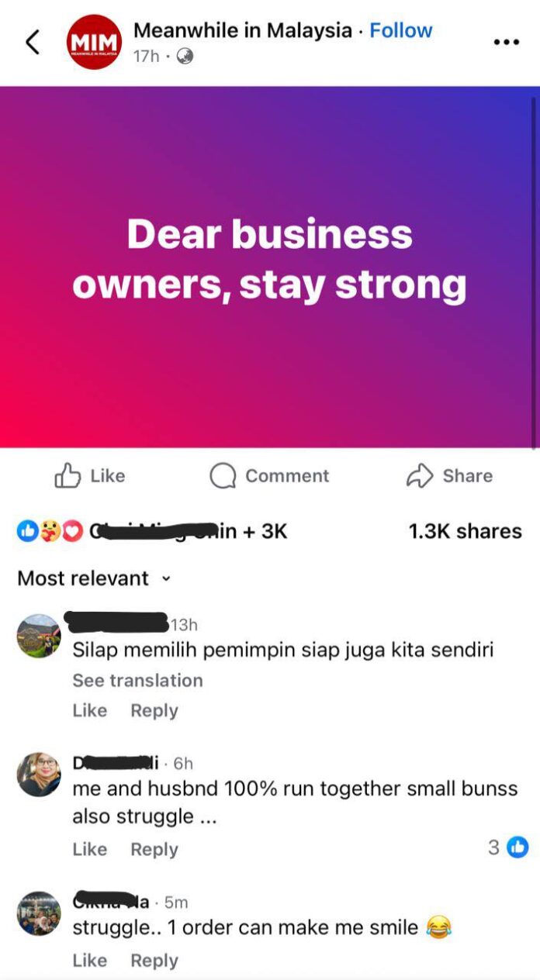Tap the Comment speech bubble icon
Image resolution: width=540 pixels, height=980 pixels.
pos(223,476)
